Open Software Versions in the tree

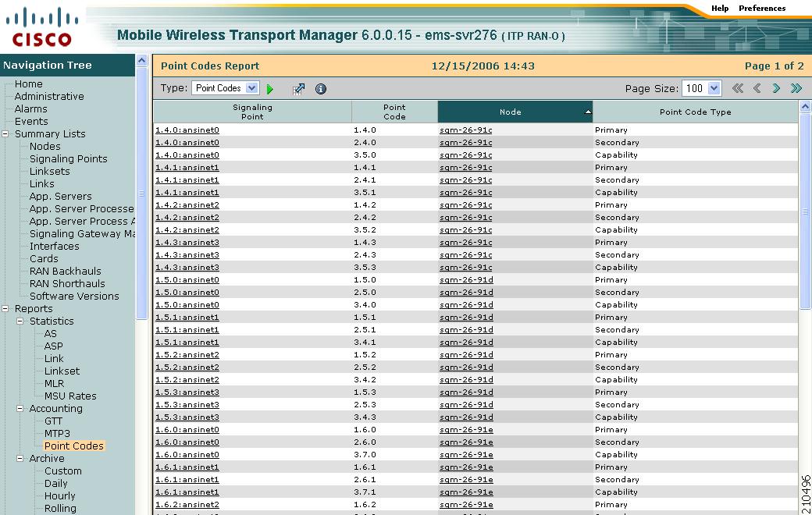pos(74,296)
